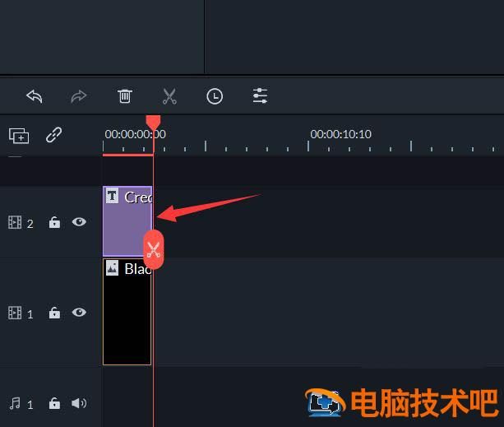Click the undo arrow icon
The width and height of the screenshot is (504, 427).
35,96
